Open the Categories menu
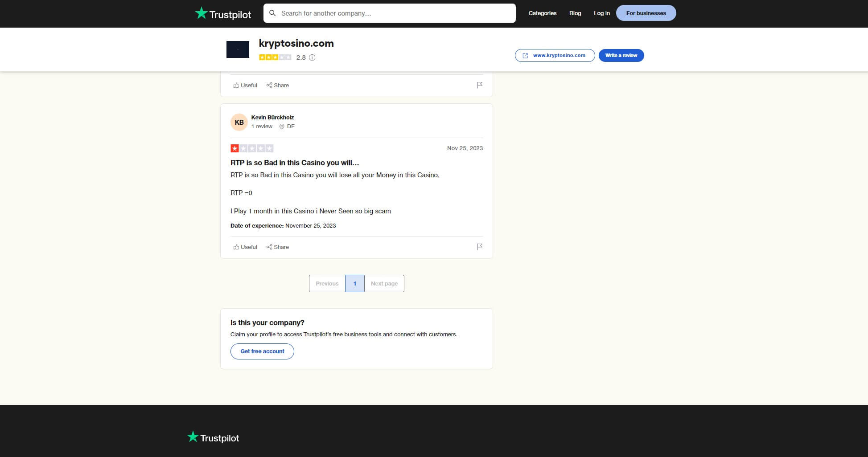Viewport: 868px width, 457px height. point(542,13)
